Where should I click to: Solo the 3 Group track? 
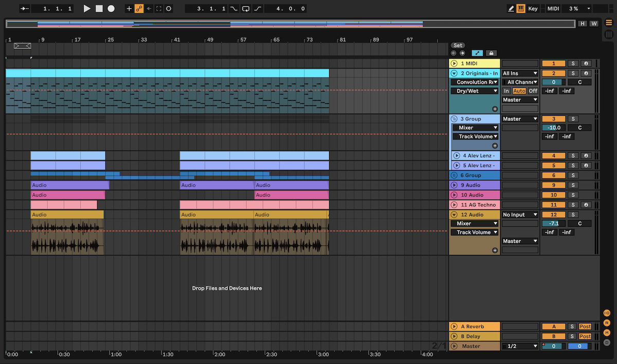click(x=573, y=119)
